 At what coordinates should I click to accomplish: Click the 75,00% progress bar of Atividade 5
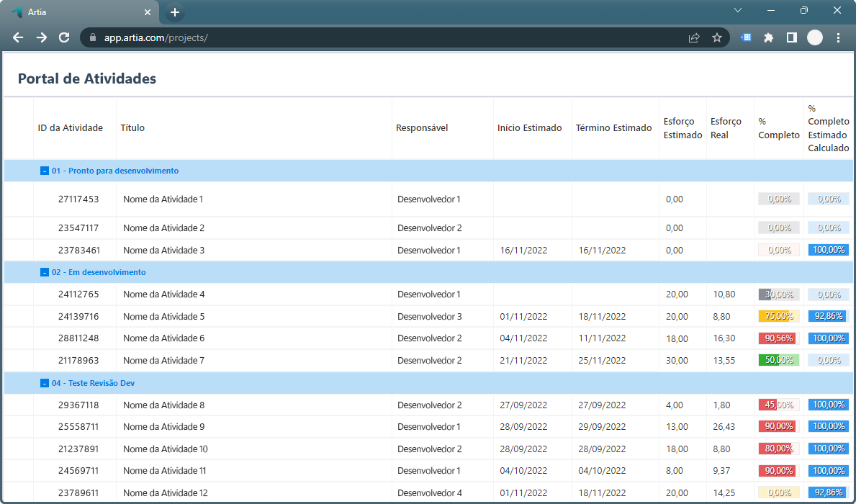pyautogui.click(x=778, y=316)
